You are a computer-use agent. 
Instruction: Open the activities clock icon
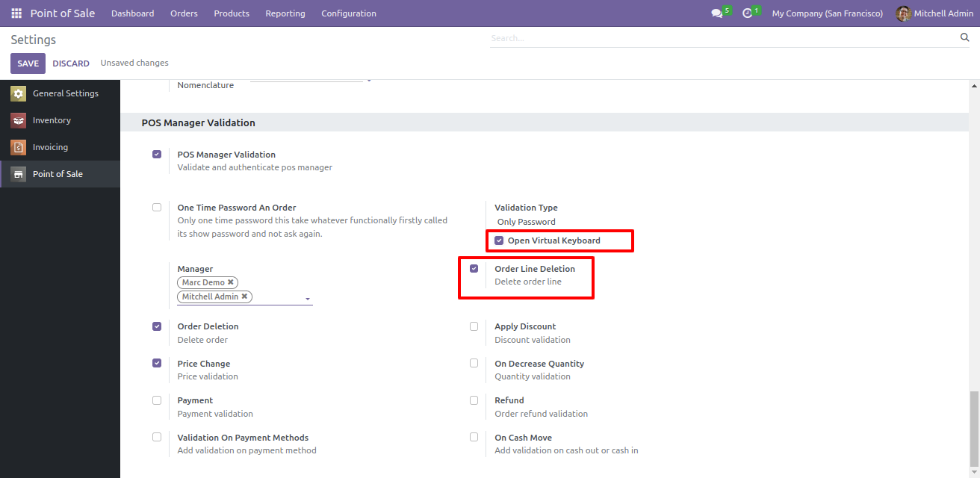747,13
